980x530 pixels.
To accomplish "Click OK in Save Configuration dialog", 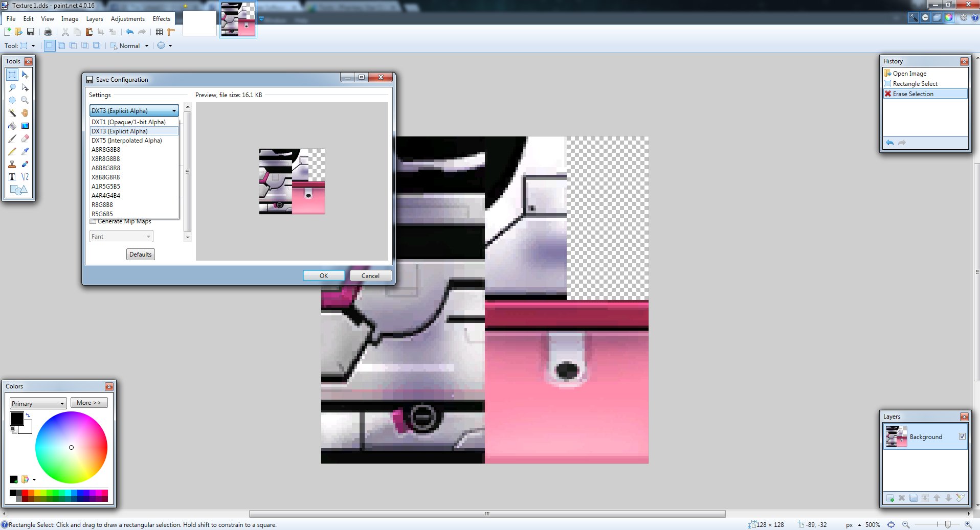I will pos(324,275).
